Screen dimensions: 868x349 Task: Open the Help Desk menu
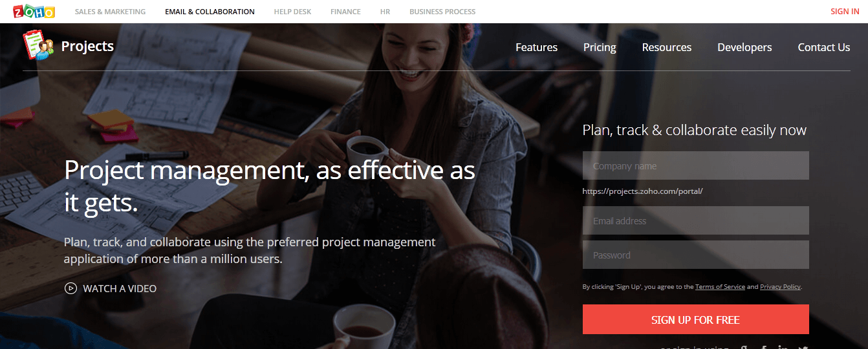pos(292,12)
